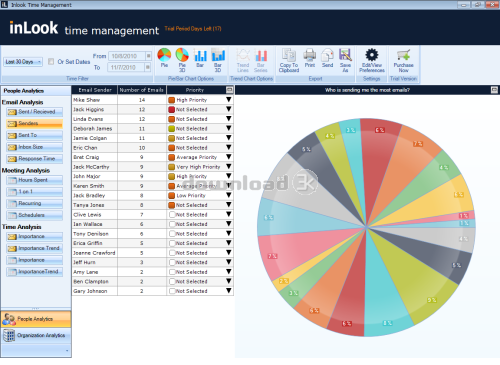Tick the checkbox beside Gary Johnson's priority
The image size is (500, 365).
(x=172, y=291)
